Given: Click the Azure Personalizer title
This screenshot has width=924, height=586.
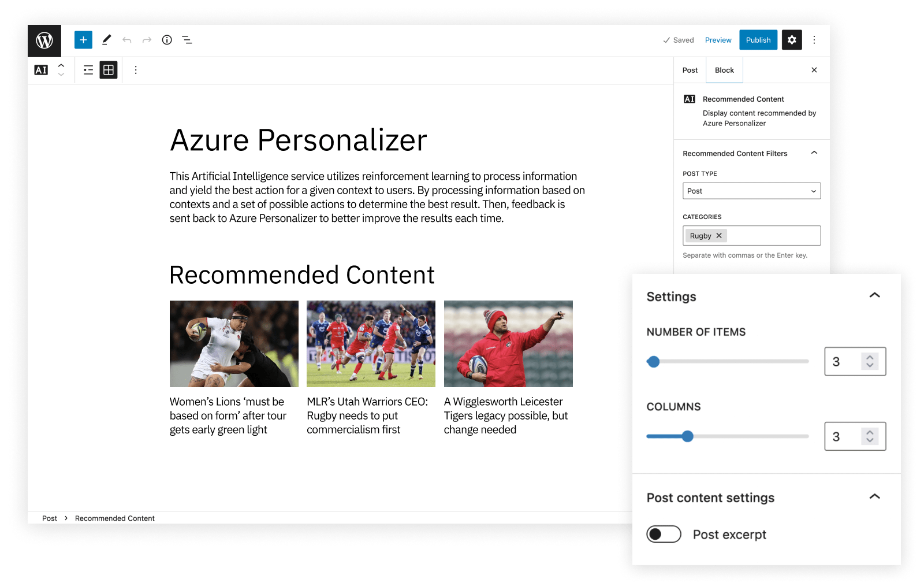Looking at the screenshot, I should 299,140.
